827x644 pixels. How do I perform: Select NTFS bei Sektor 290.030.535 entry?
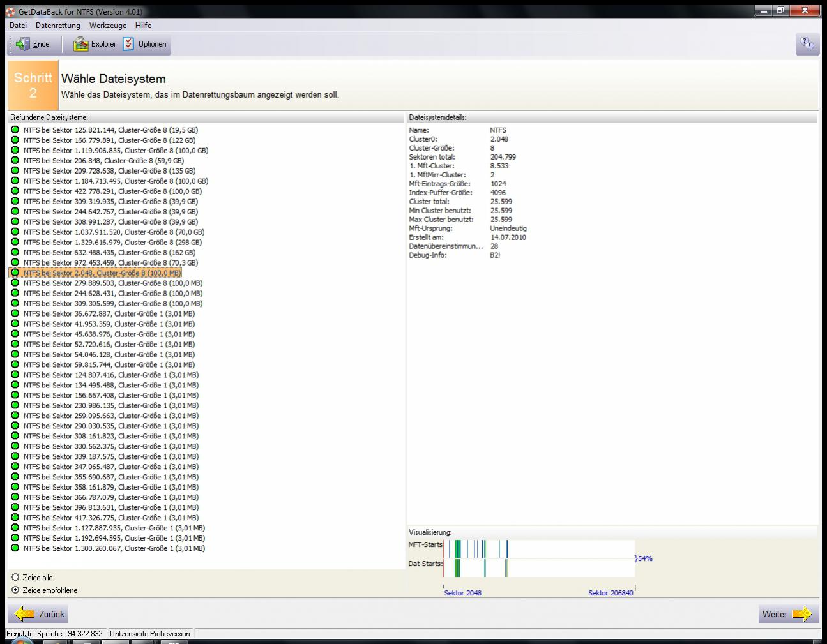click(x=111, y=426)
